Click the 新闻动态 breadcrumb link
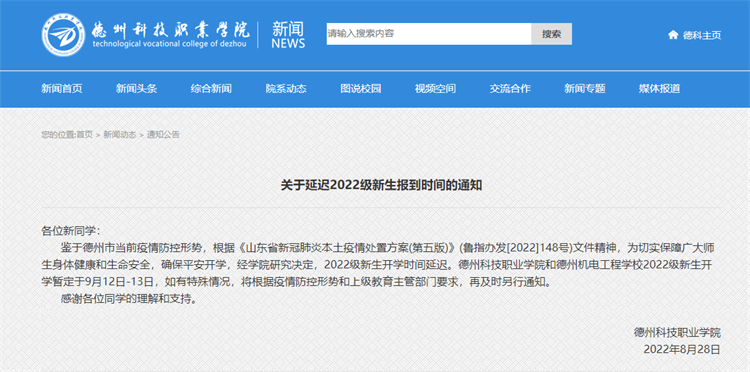Screen dimensions: 750x372 pyautogui.click(x=120, y=135)
